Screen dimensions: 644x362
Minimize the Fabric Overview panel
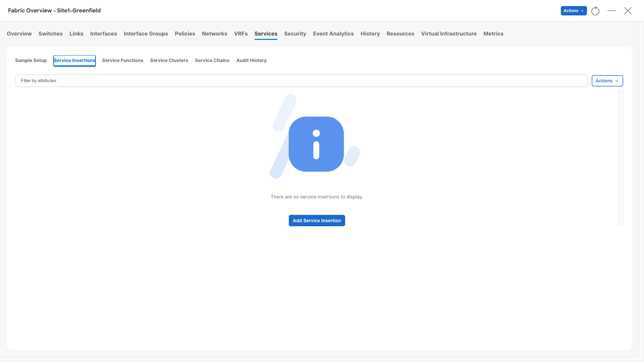click(x=611, y=11)
